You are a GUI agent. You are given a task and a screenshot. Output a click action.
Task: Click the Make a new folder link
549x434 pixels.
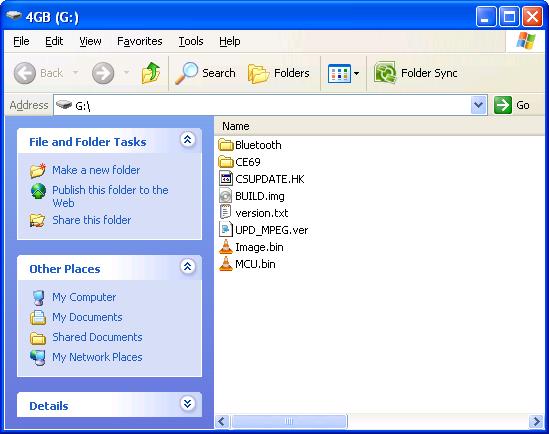tap(96, 170)
